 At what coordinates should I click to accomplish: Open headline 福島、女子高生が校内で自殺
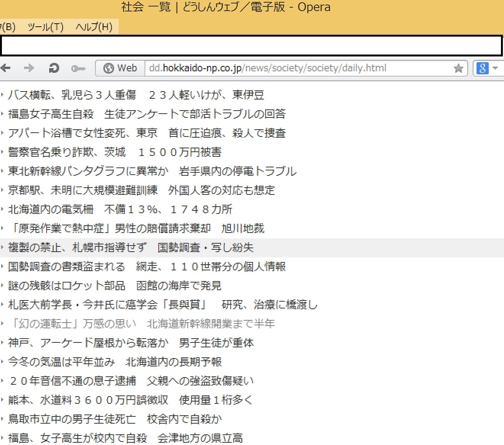tap(126, 438)
